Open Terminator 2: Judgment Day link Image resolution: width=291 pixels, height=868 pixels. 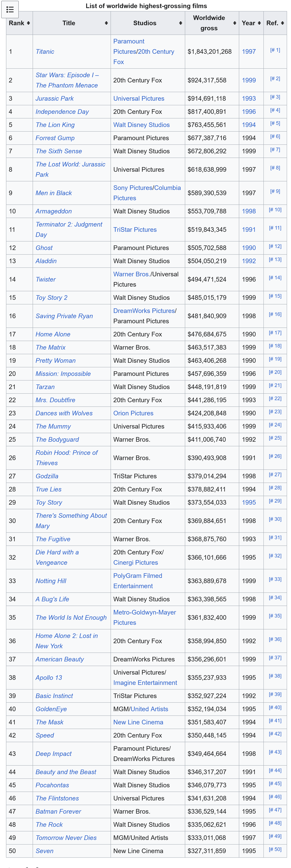[69, 229]
